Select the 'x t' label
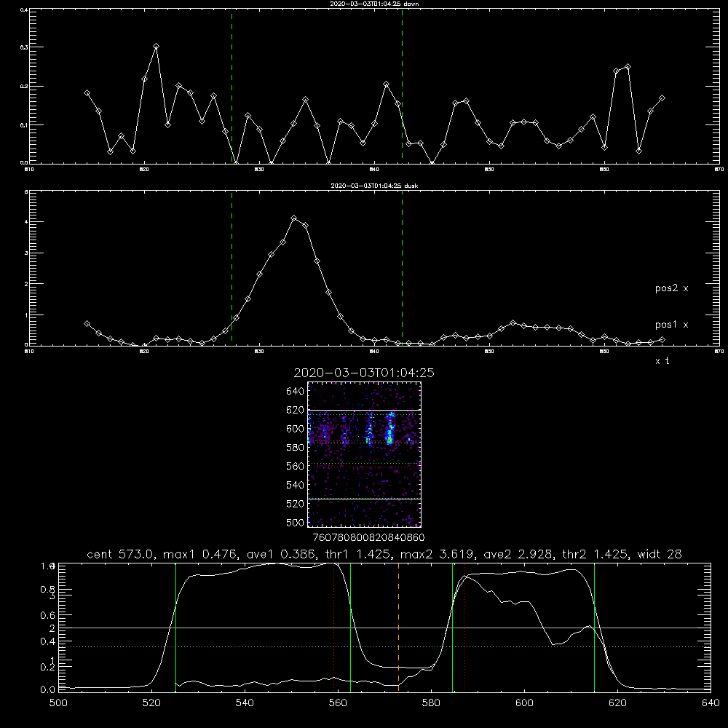This screenshot has width=728, height=728. pyautogui.click(x=662, y=361)
